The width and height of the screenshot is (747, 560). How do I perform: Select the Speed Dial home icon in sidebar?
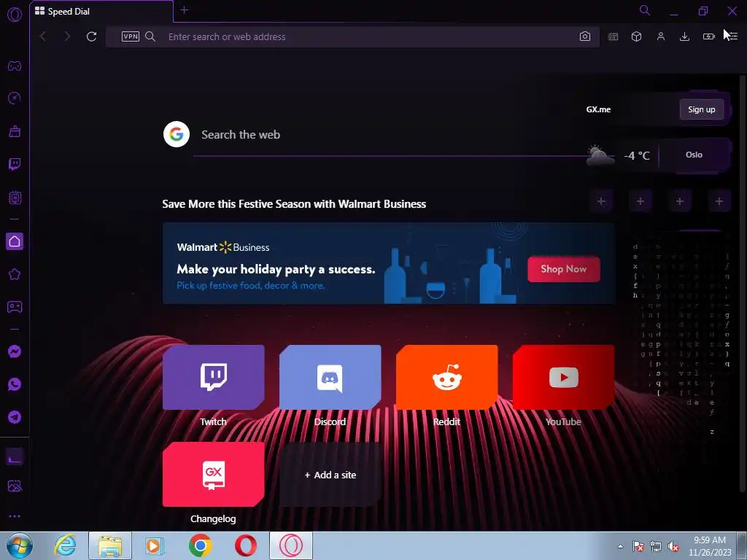[15, 241]
